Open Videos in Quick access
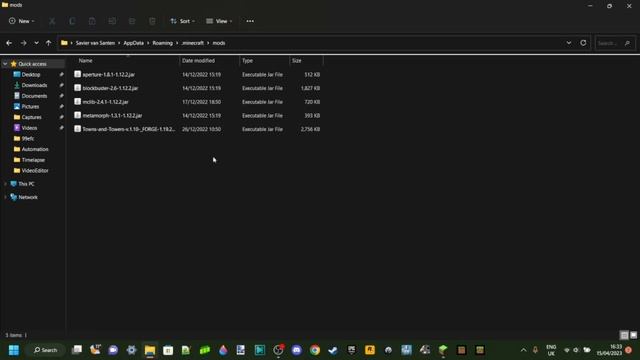 coord(29,128)
